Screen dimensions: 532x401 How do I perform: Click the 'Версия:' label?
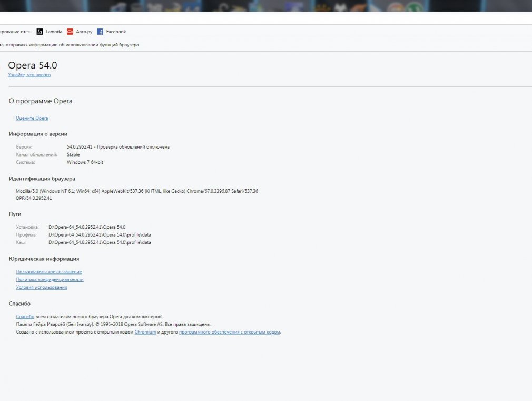[24, 147]
